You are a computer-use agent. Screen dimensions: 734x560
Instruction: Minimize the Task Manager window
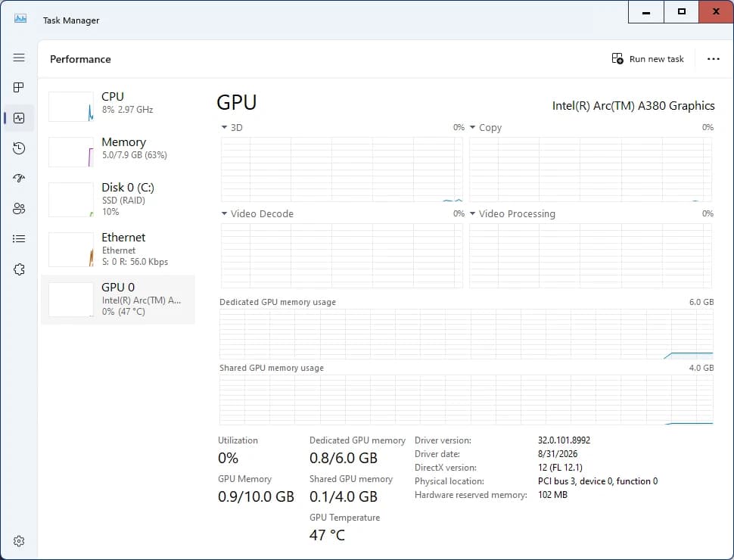[646, 11]
